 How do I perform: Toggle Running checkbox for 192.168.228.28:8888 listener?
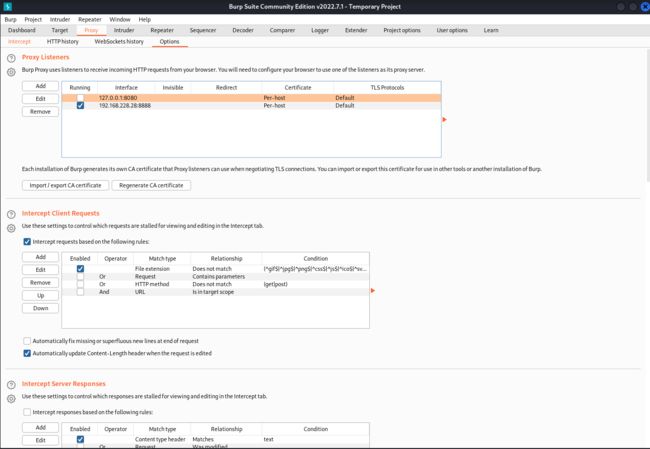click(80, 106)
